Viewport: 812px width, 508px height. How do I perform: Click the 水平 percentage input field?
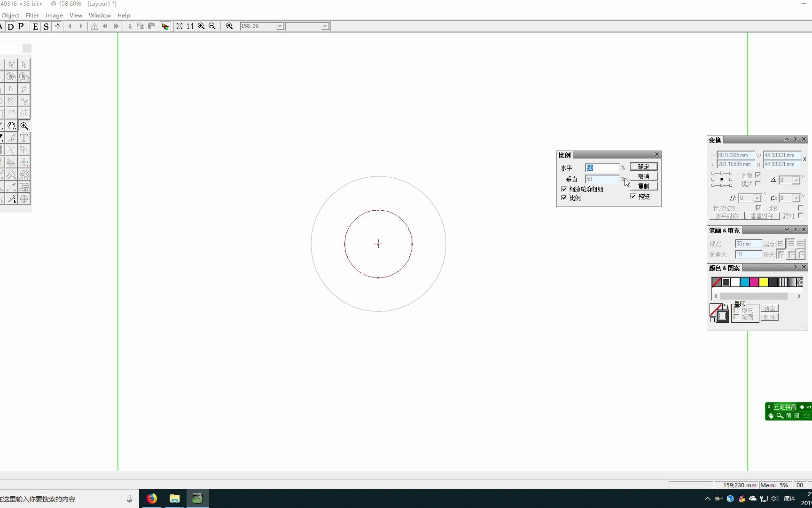[x=602, y=168]
